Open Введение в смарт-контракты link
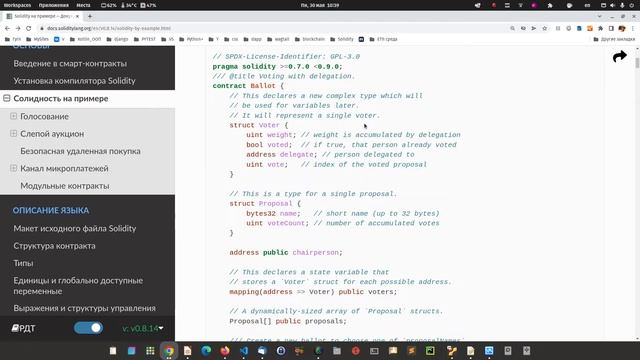Viewport: 640px width, 360px height. tap(70, 63)
